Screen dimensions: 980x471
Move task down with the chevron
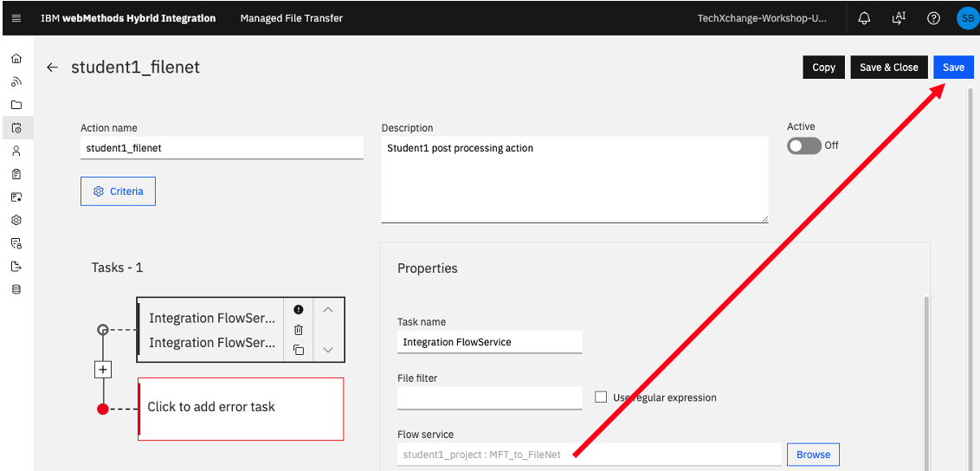point(328,350)
